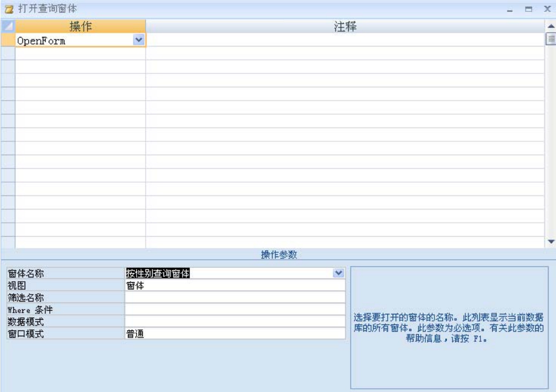Click the row selector beside OpenForm
Image resolution: width=556 pixels, height=392 pixels.
(x=7, y=40)
